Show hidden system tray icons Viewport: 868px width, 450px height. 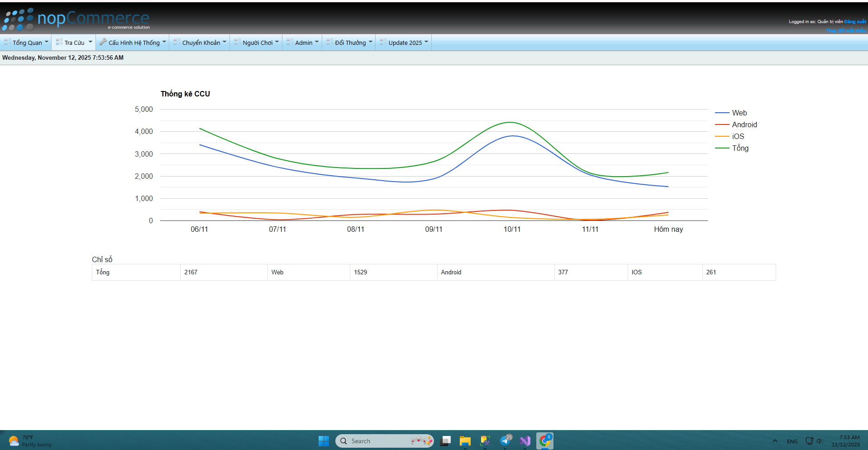pyautogui.click(x=775, y=441)
